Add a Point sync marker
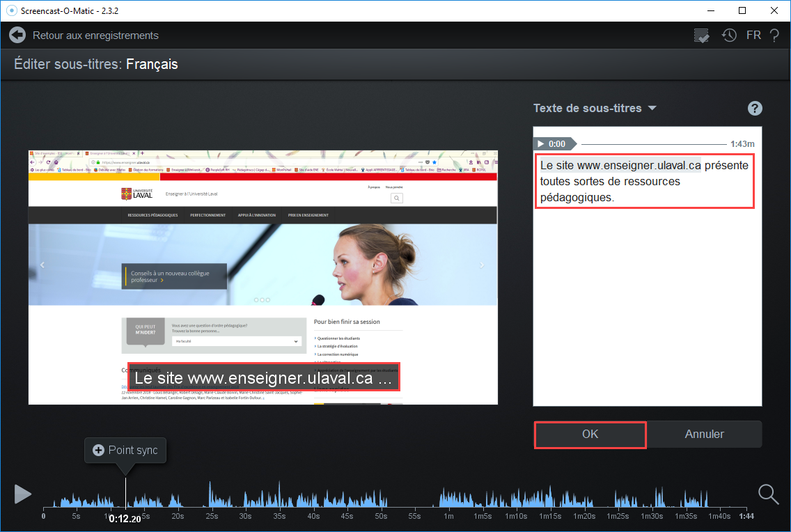The width and height of the screenshot is (791, 532). pos(125,451)
